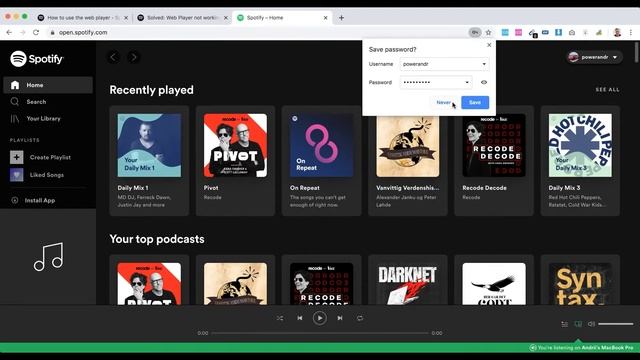Select the 'Spotify – Home' tab
Image resolution: width=640 pixels, height=360 pixels.
(x=282, y=18)
